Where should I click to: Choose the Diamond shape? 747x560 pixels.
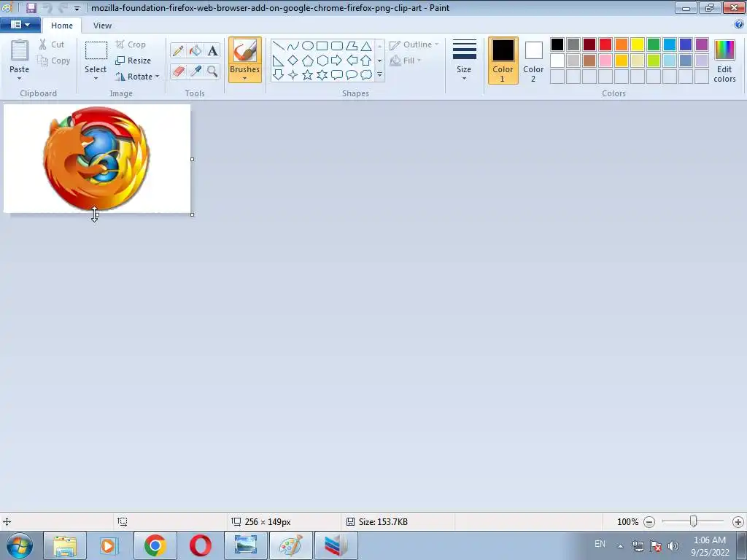click(293, 61)
